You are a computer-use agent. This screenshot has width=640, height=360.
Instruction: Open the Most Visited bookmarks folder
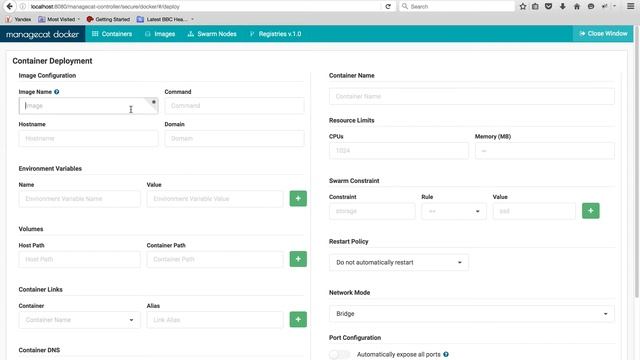tap(59, 19)
